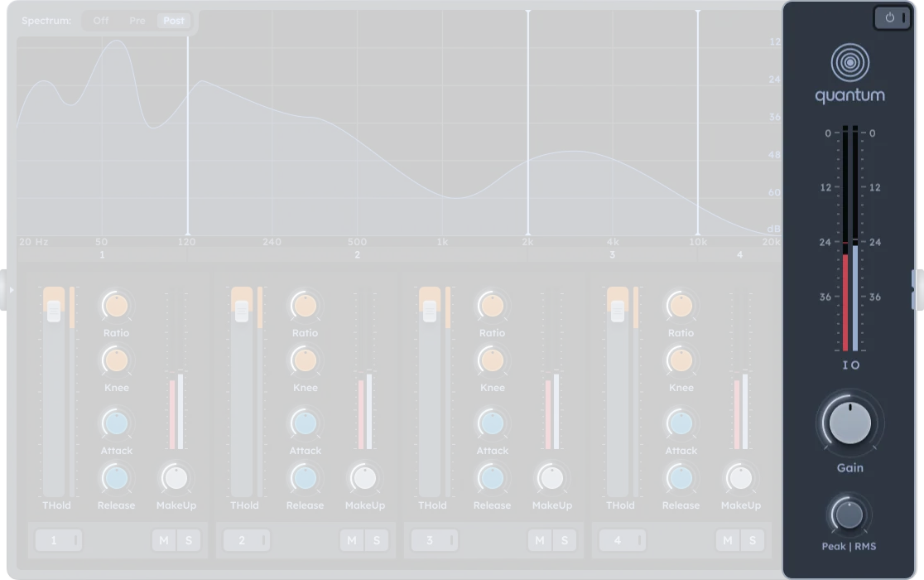Viewport: 924px width, 580px height.
Task: Click band 4 Release knob
Action: pos(681,478)
